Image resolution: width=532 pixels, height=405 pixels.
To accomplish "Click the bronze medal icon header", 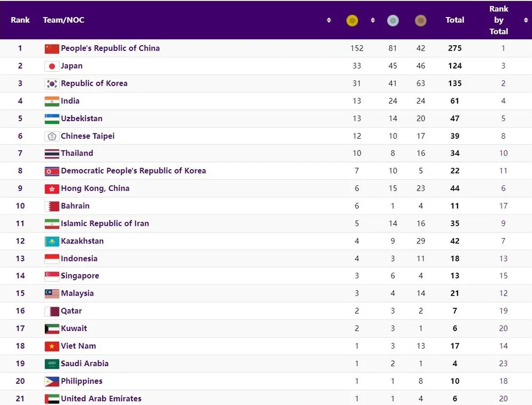I will click(421, 21).
